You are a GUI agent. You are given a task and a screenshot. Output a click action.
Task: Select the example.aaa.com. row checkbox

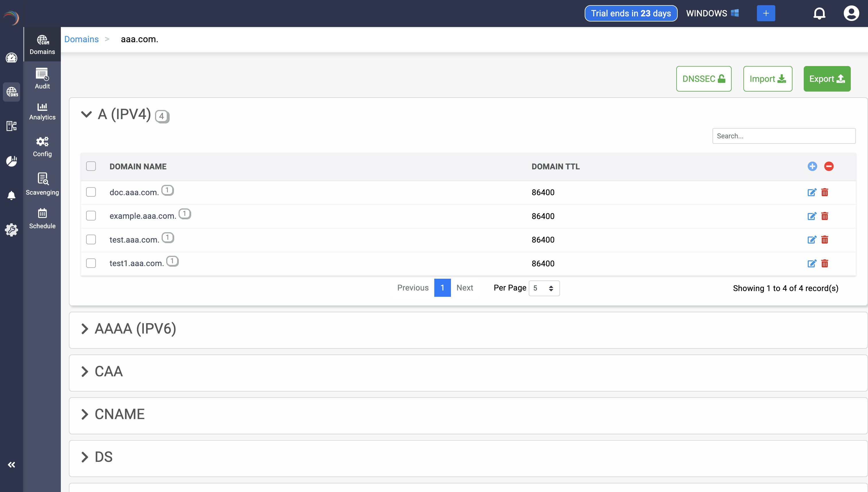click(91, 216)
